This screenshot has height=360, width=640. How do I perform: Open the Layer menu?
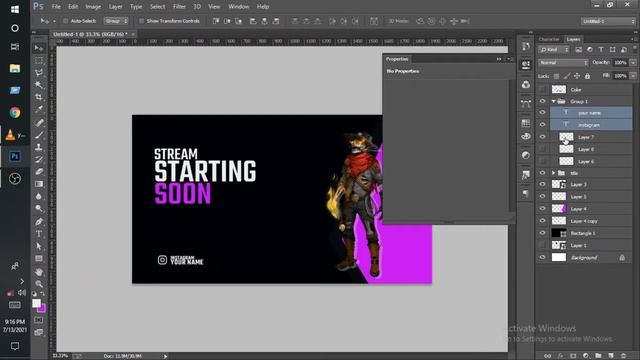tap(116, 7)
